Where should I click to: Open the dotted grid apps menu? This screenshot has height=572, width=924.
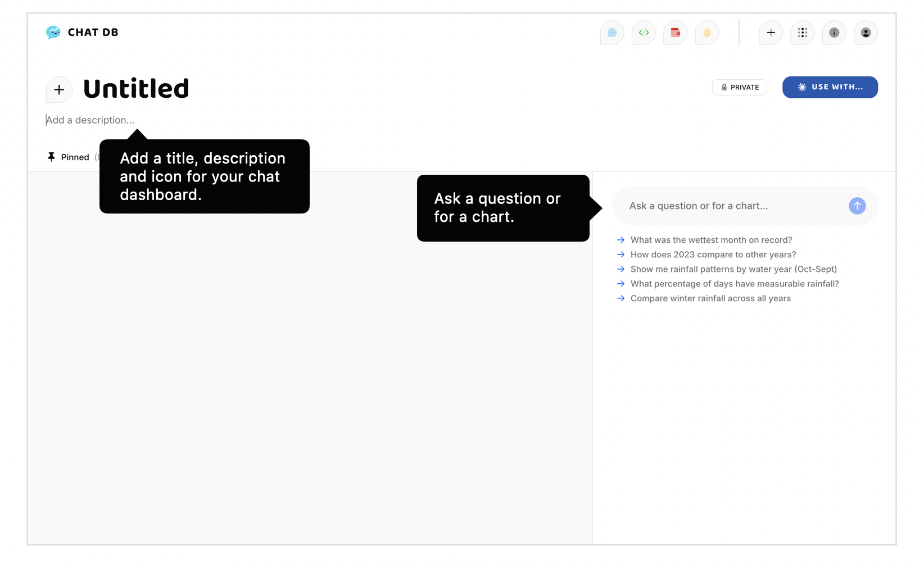click(x=802, y=33)
